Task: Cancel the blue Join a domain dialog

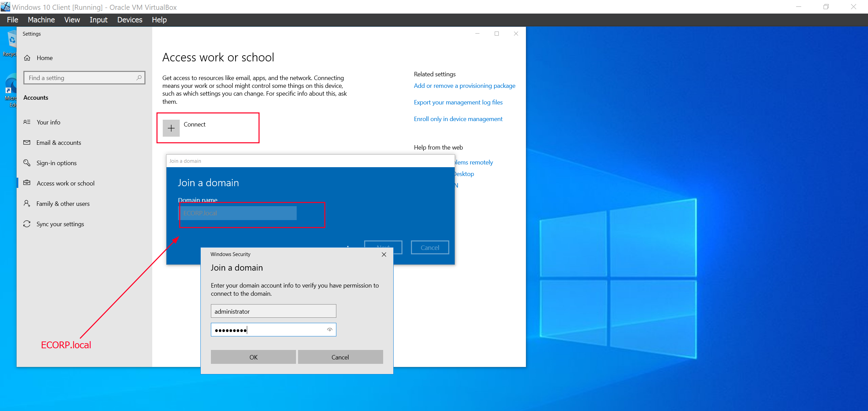Action: tap(430, 248)
